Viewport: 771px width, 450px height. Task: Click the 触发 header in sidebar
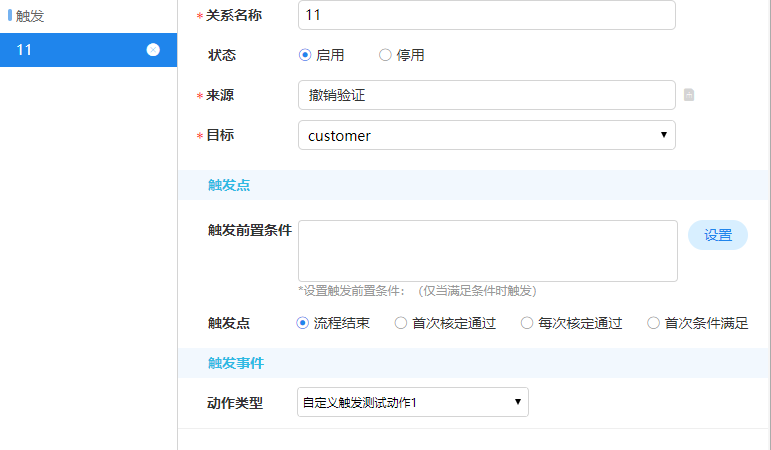30,16
